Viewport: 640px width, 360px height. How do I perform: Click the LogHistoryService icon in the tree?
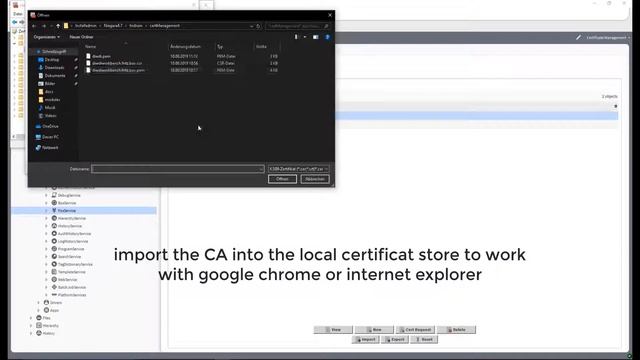(54, 241)
